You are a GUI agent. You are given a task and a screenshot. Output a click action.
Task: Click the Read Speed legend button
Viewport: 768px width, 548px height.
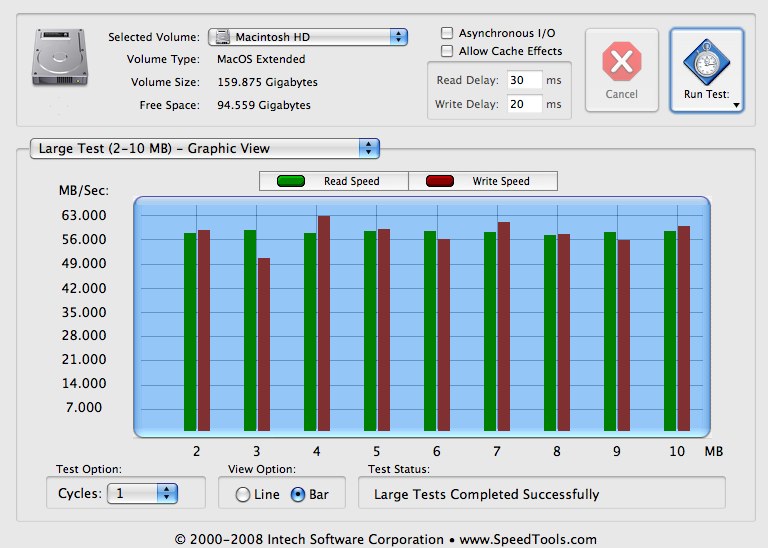334,181
